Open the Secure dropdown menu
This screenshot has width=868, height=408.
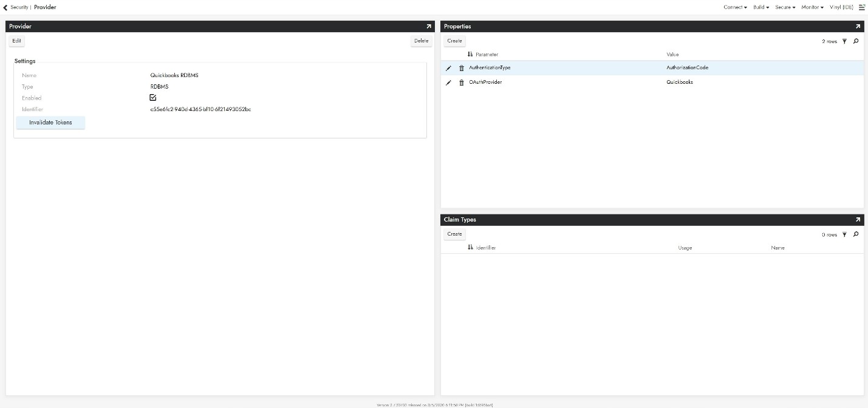[785, 7]
